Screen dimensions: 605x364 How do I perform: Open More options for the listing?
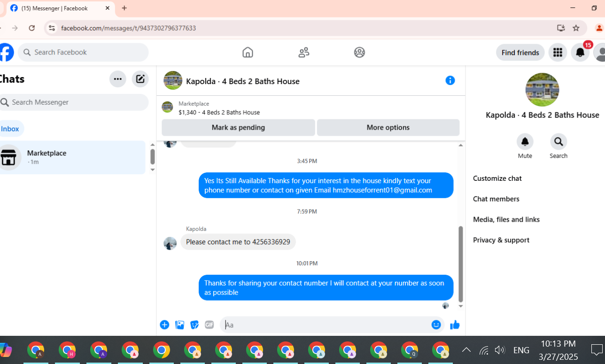(388, 127)
